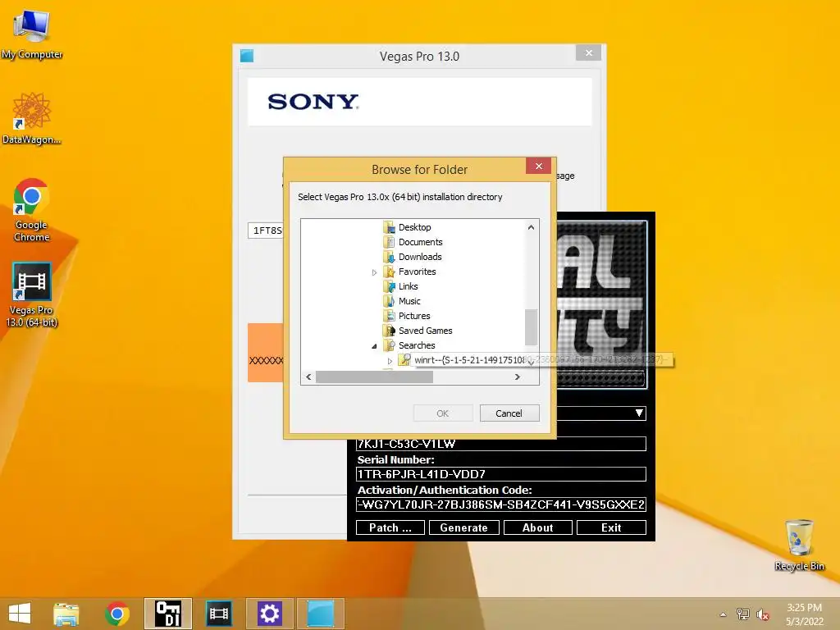Expand the Favorites tree node

pyautogui.click(x=374, y=272)
